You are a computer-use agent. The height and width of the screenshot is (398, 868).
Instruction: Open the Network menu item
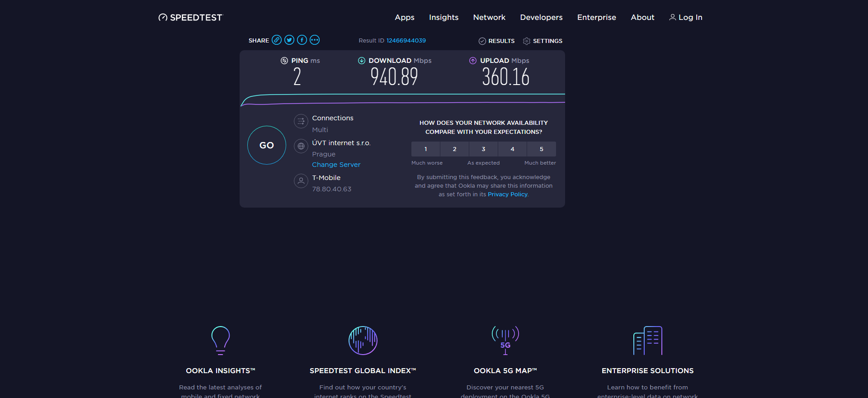[489, 18]
